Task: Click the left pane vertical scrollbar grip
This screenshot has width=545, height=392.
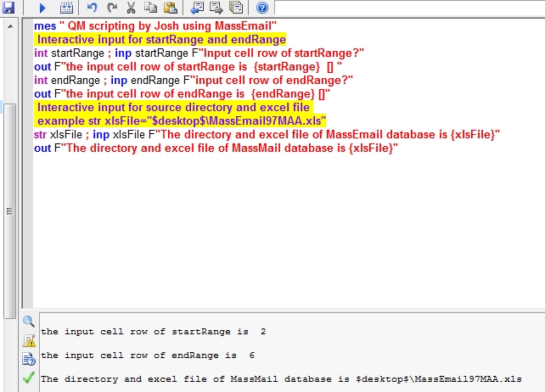Action: click(x=10, y=211)
